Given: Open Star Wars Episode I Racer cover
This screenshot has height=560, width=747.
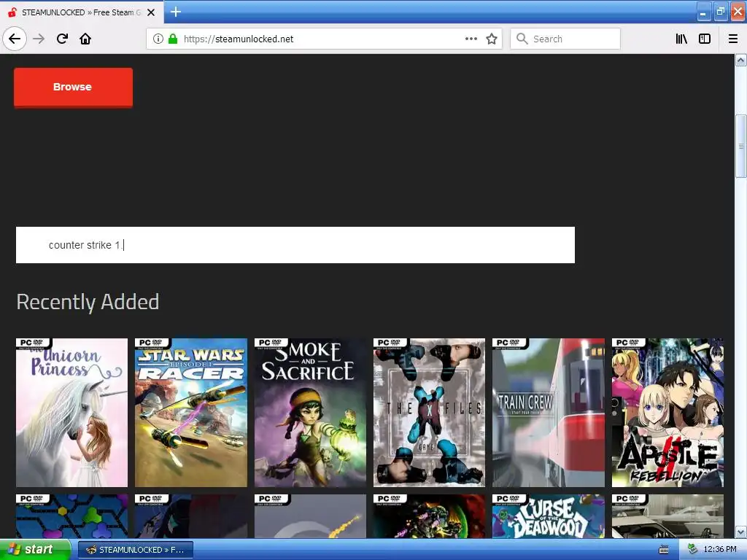Looking at the screenshot, I should click(191, 413).
